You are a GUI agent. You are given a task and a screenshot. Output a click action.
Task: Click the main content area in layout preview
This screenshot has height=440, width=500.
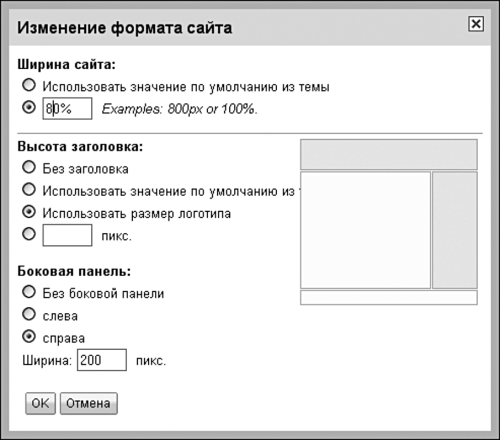pyautogui.click(x=365, y=230)
